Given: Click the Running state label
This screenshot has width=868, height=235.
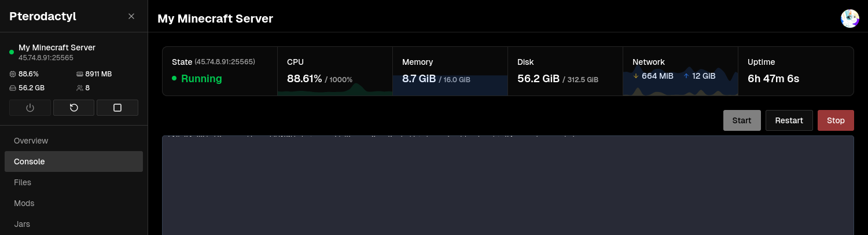Looking at the screenshot, I should point(201,79).
